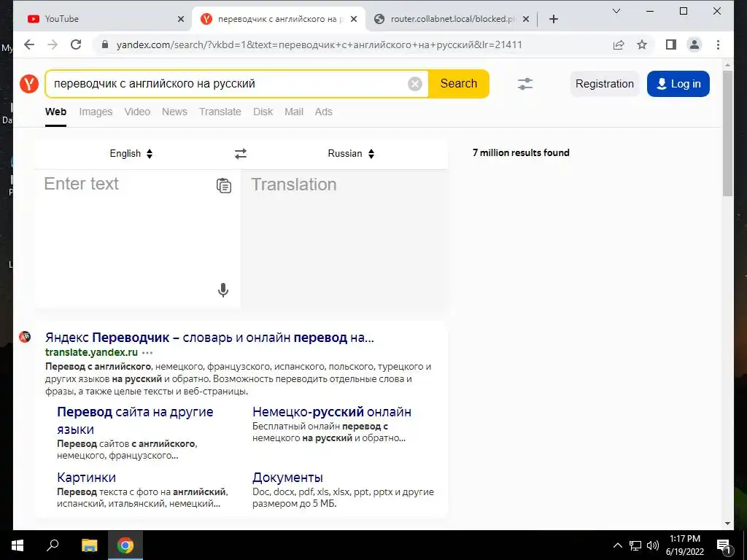The height and width of the screenshot is (560, 747).
Task: Select the Translate search tab
Action: (220, 112)
